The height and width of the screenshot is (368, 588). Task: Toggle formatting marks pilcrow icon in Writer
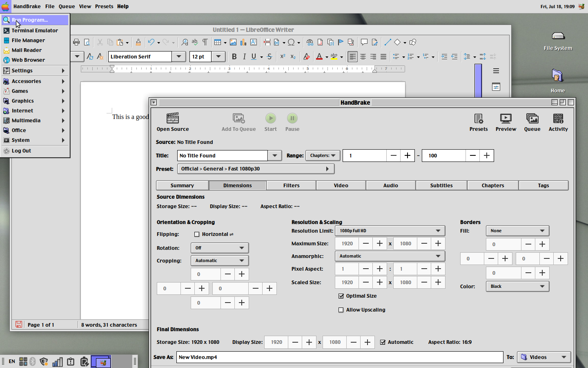point(205,42)
